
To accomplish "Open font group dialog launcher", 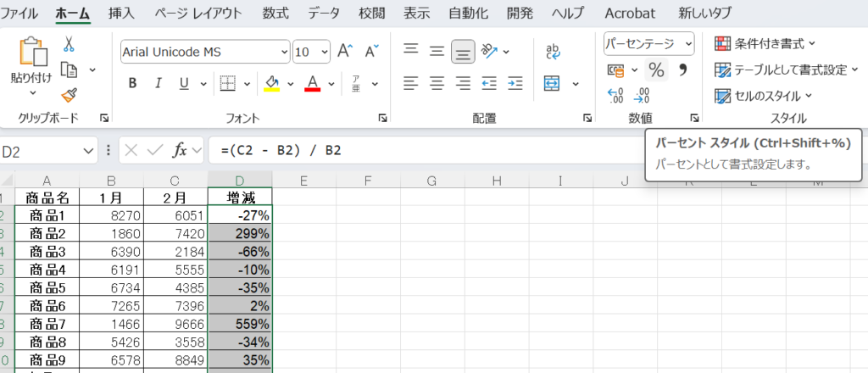I will coord(382,118).
